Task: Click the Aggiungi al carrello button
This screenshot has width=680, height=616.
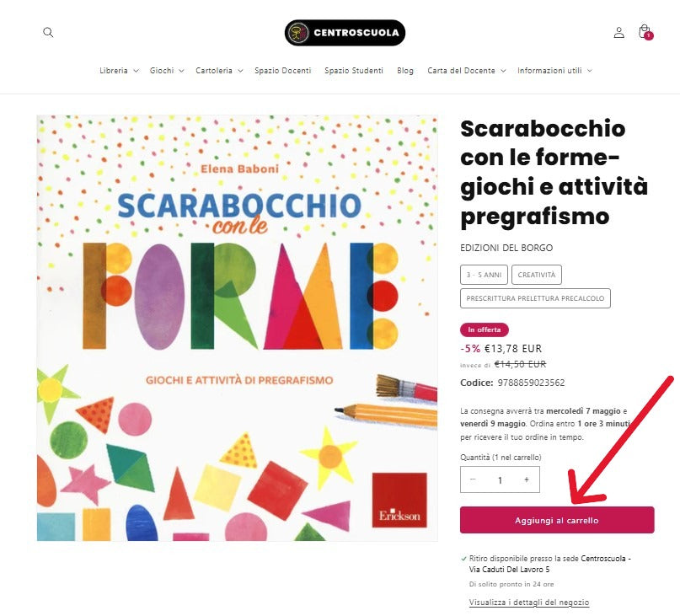Action: pos(557,520)
